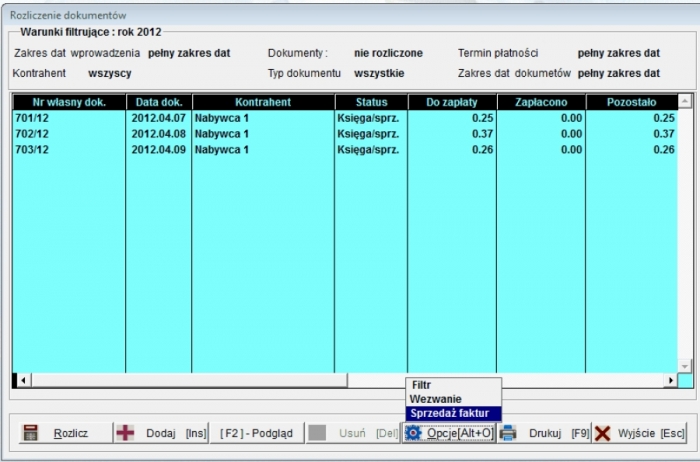Click the 'wszyscy' Kontrahent filter value
The image size is (700, 462).
110,73
